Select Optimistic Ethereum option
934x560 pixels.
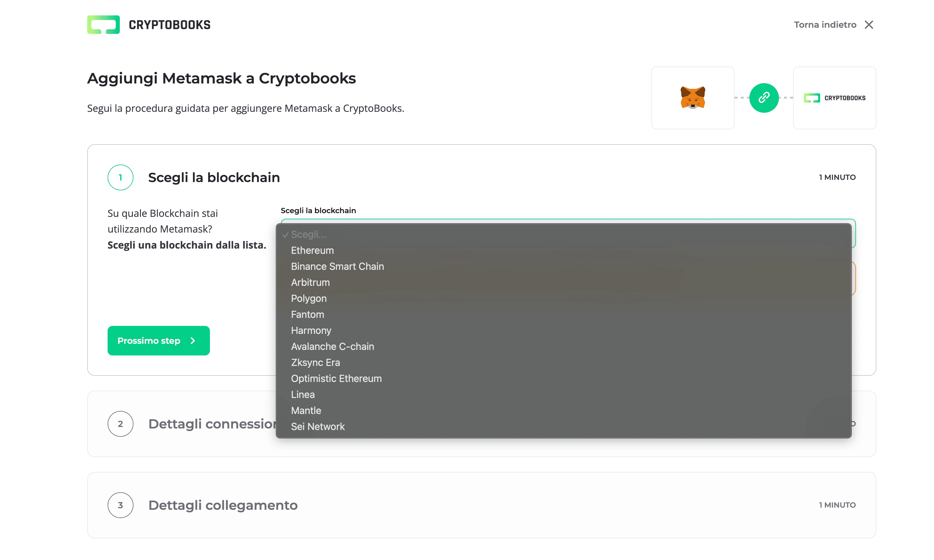click(336, 379)
